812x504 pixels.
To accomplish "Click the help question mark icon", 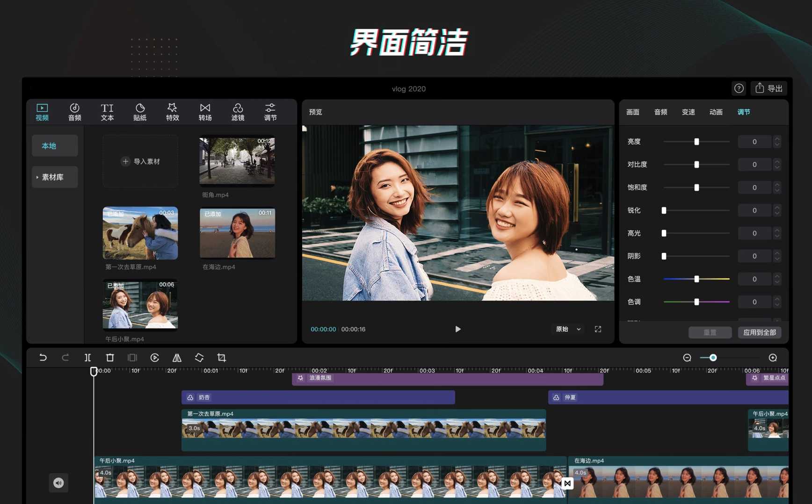I will pyautogui.click(x=739, y=88).
